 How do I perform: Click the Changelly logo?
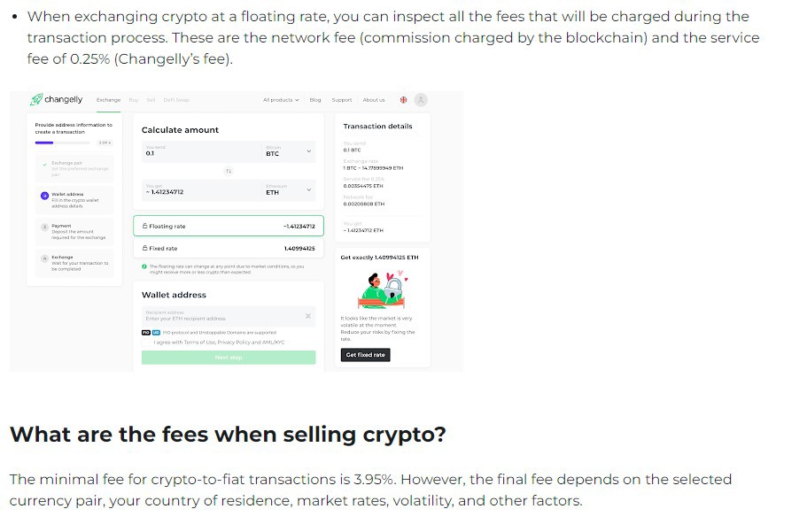[56, 99]
